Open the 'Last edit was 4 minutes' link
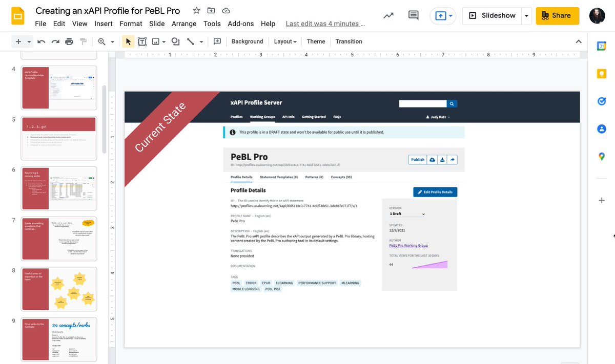The height and width of the screenshot is (364, 615). (x=325, y=24)
